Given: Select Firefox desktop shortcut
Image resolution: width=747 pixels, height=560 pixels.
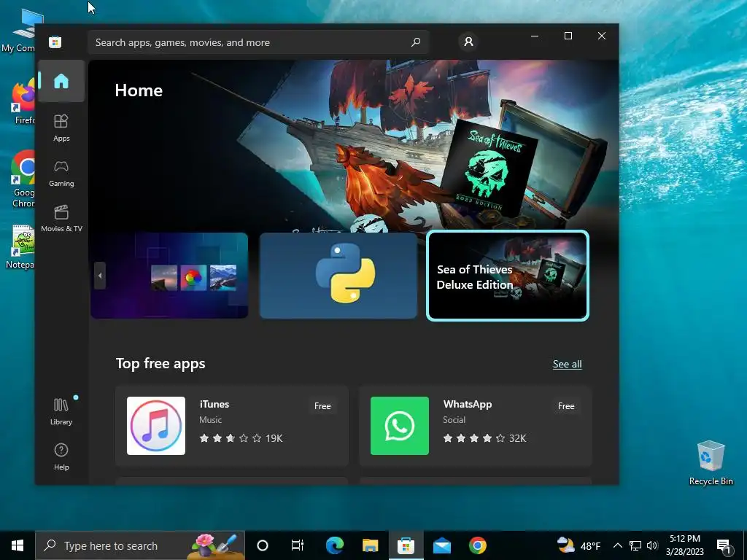Looking at the screenshot, I should pos(23,101).
